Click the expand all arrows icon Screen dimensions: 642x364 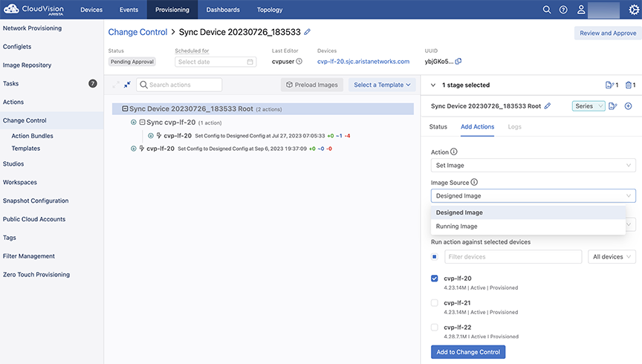116,85
